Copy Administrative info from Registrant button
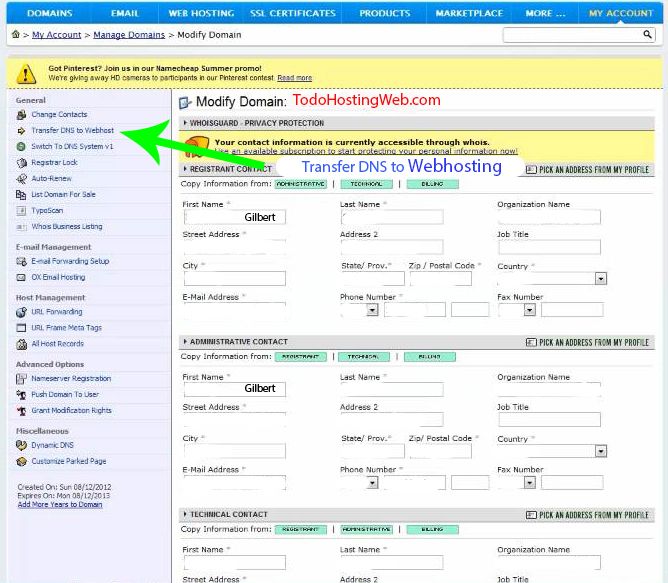 pyautogui.click(x=301, y=357)
